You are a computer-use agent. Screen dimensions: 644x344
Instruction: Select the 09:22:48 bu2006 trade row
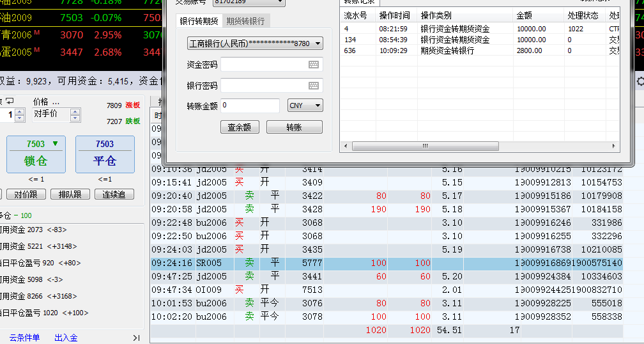(387, 223)
